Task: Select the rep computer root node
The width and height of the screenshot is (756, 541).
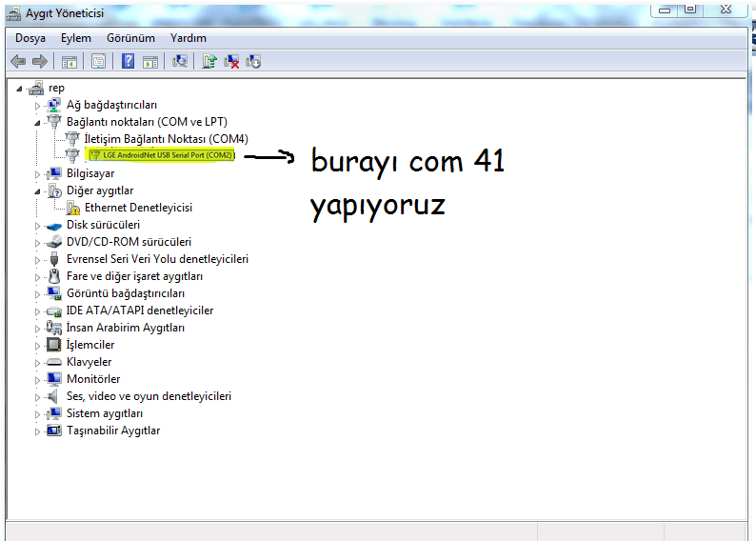Action: (x=56, y=88)
